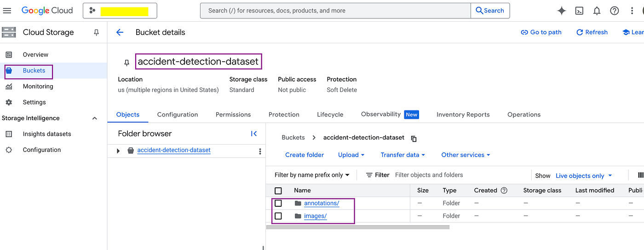Click the Last modified column header
The width and height of the screenshot is (644, 250).
click(595, 190)
